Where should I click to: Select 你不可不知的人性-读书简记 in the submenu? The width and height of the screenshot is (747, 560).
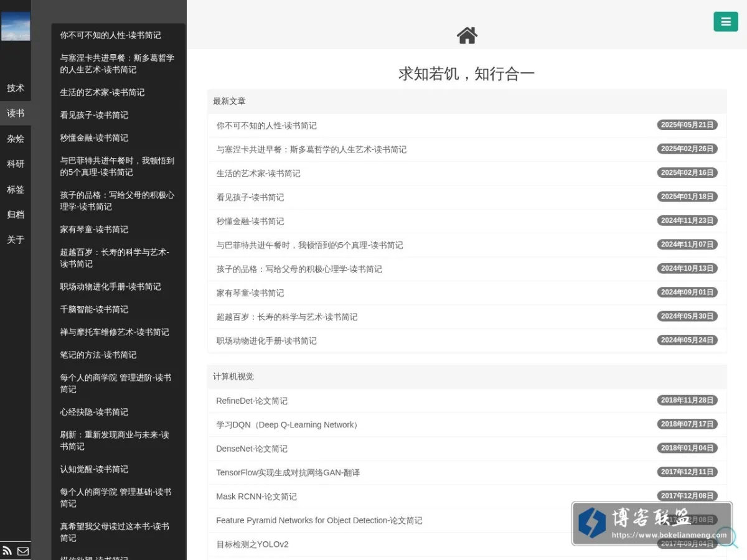(118, 35)
